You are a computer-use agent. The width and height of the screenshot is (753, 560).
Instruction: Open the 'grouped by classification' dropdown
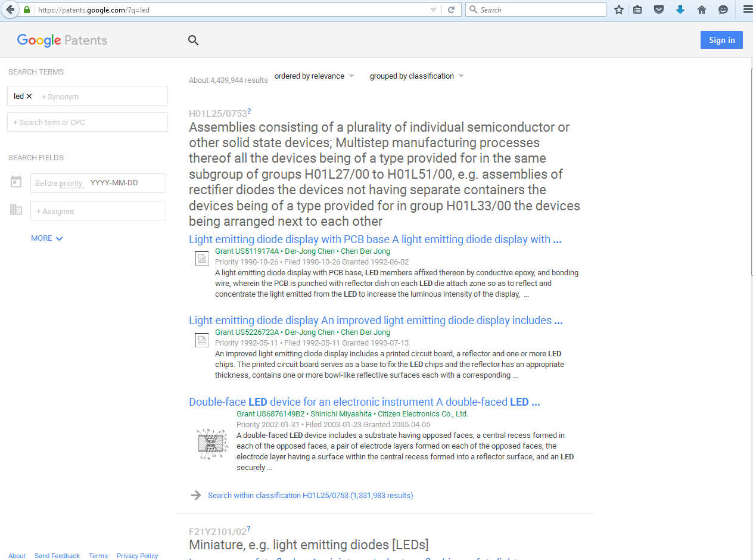click(416, 76)
